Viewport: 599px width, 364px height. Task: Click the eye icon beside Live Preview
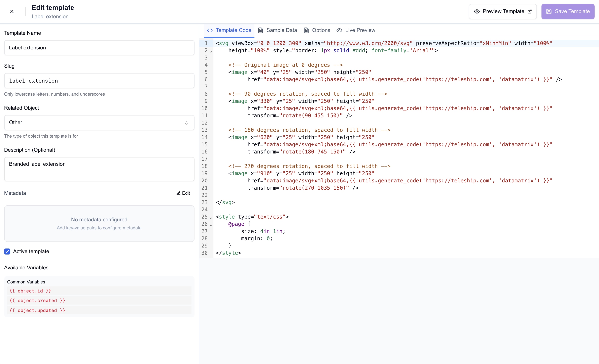[339, 30]
